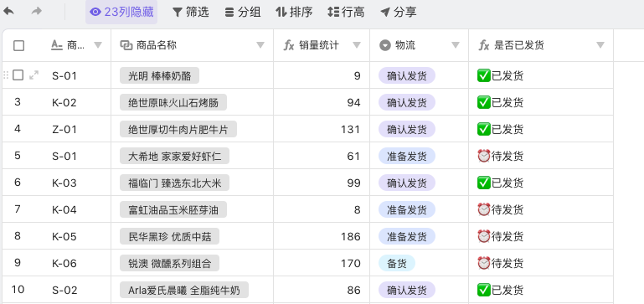
Task: Select row number 7
Action: tap(18, 209)
